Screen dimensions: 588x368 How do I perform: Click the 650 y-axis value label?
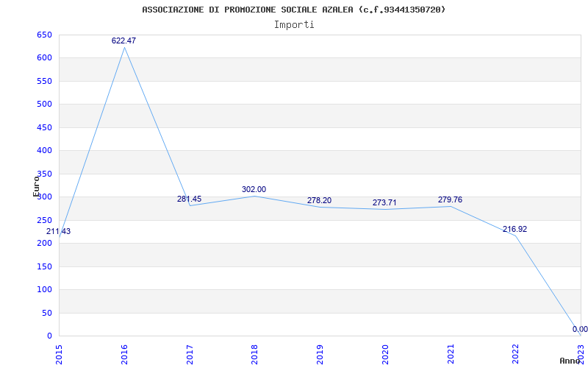(x=44, y=35)
